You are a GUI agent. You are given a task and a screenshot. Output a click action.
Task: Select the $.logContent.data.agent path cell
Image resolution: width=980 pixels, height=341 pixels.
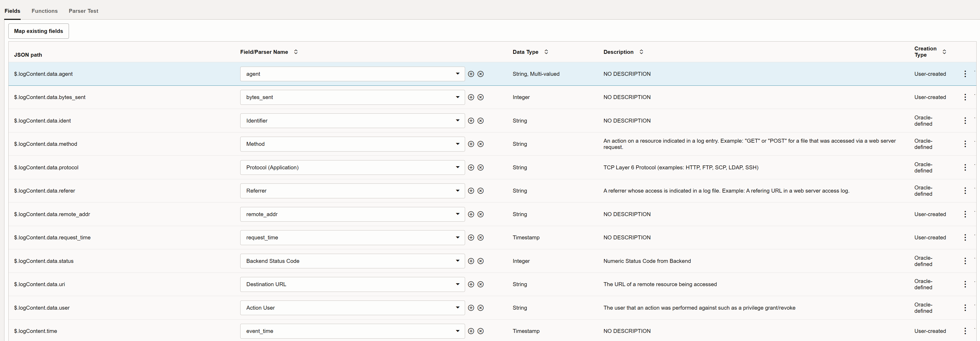(43, 74)
